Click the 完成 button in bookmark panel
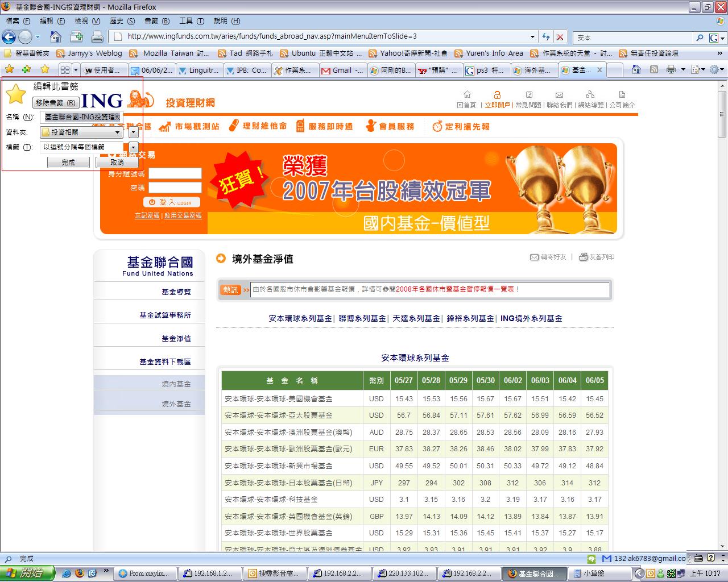The height and width of the screenshot is (582, 728). pyautogui.click(x=68, y=162)
